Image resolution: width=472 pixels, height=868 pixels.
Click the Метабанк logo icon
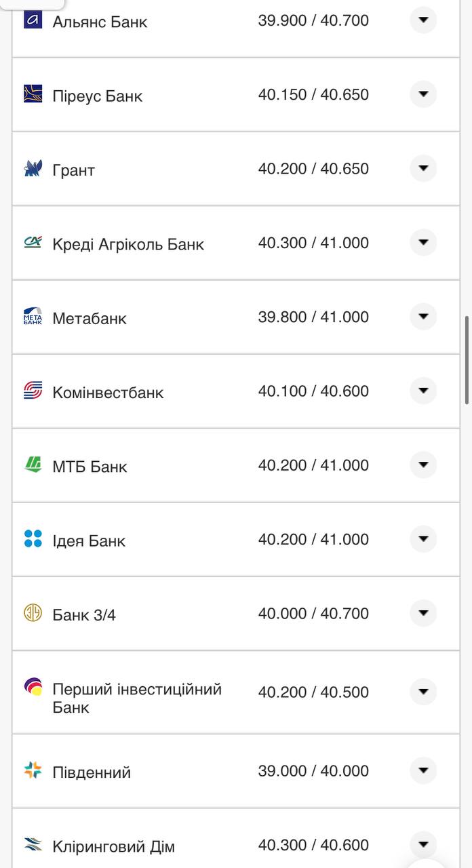[33, 316]
